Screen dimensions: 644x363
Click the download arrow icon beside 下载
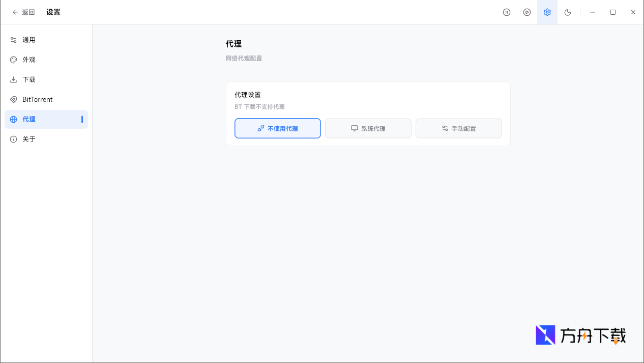(13, 79)
